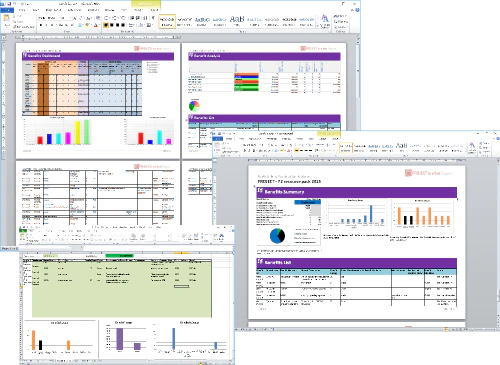Open the green File tab in Excel
Viewport: 500px width, 365px height.
(x=23, y=230)
